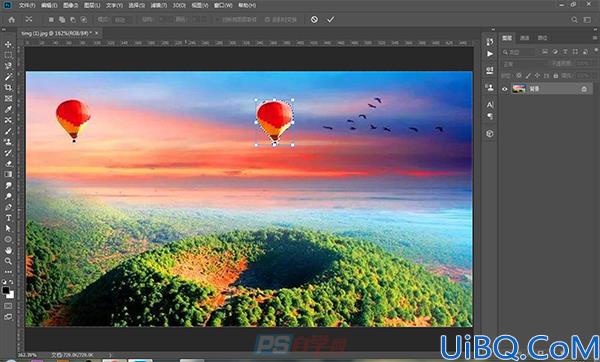Viewport: 600px width, 362px height.
Task: Toggle lock all padlock in lock row
Action: point(556,76)
